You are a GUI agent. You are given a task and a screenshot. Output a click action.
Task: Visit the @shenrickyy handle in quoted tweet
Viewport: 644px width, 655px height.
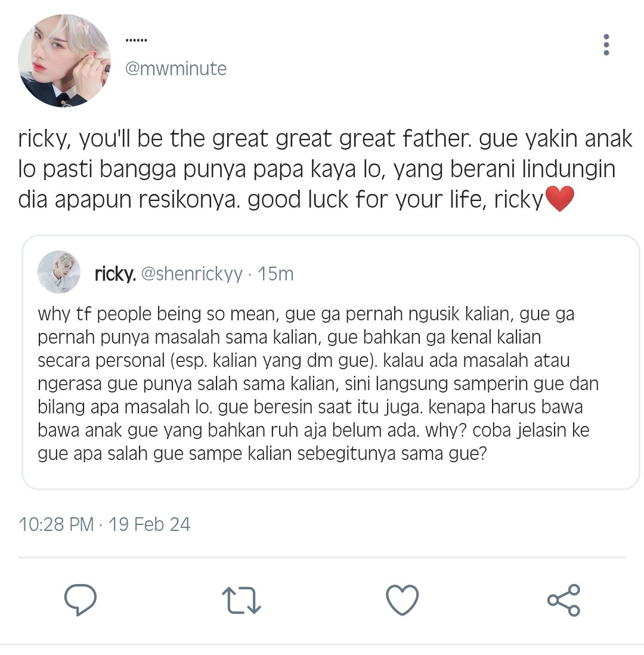point(191,274)
